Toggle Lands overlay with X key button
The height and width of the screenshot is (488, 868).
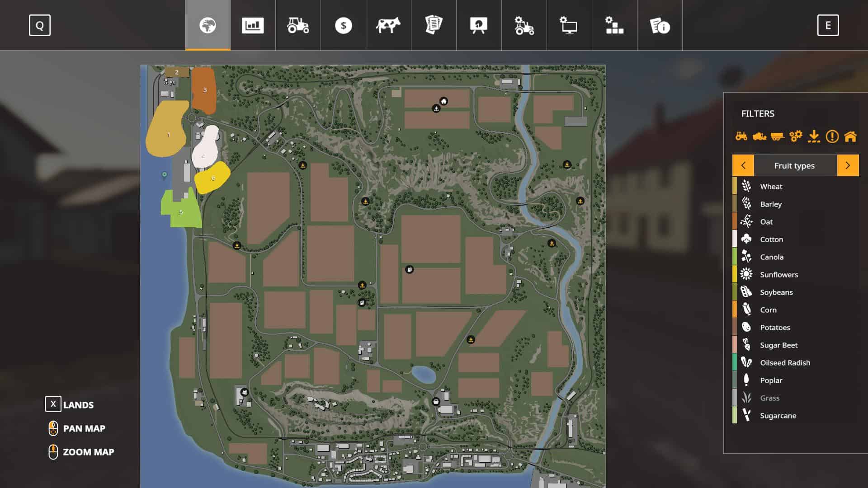click(53, 404)
